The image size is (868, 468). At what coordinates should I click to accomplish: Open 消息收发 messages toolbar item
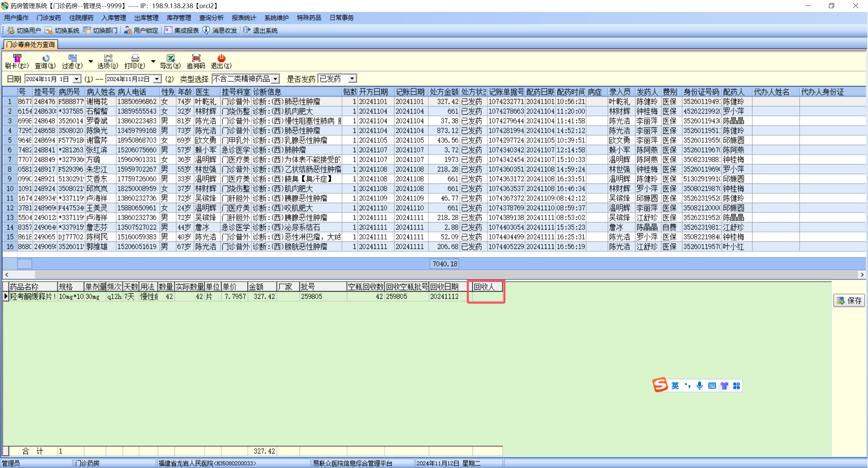coord(220,31)
